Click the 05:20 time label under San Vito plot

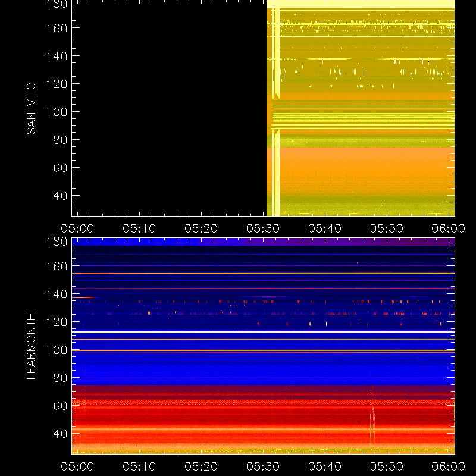[x=201, y=228]
